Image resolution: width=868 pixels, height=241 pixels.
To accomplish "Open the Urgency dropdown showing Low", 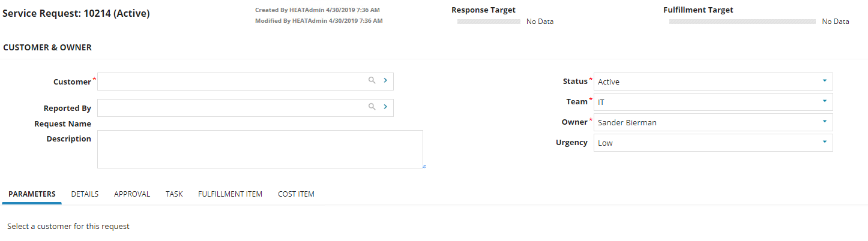I will (713, 143).
